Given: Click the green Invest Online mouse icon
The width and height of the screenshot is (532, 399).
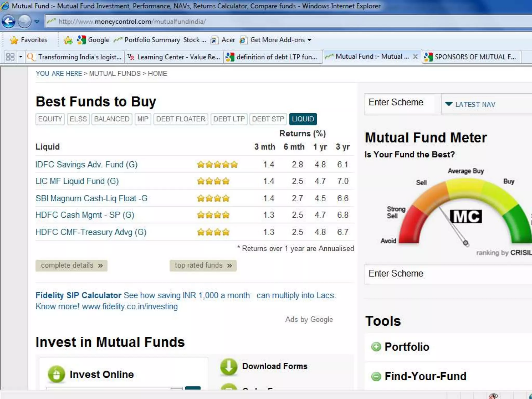Looking at the screenshot, I should (56, 374).
